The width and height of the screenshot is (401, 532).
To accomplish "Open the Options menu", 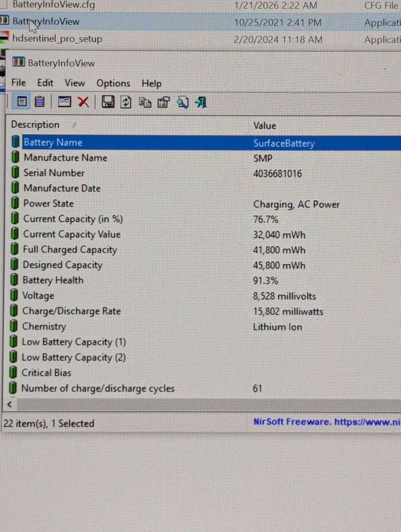I will click(x=113, y=84).
